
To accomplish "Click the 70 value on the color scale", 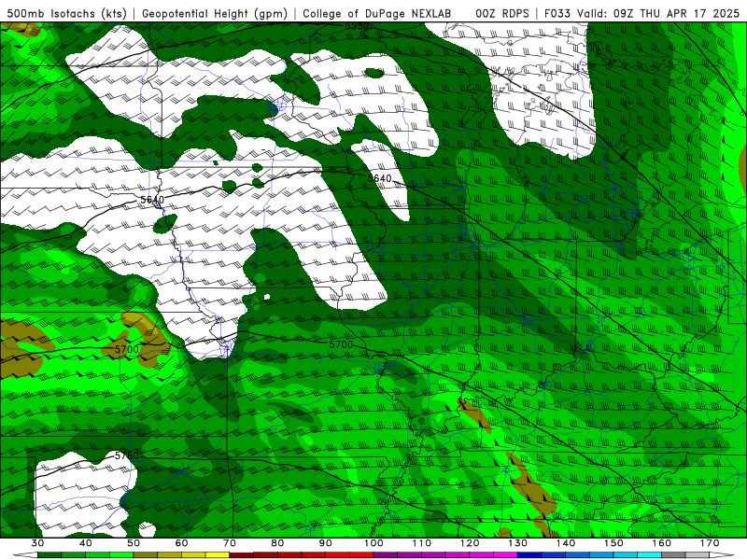I will click(230, 543).
